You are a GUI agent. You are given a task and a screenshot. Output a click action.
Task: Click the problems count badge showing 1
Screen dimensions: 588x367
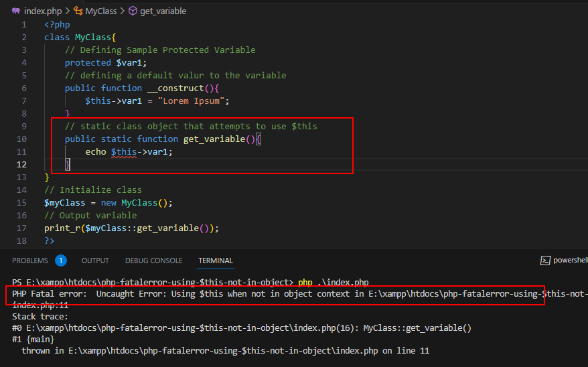pos(61,261)
